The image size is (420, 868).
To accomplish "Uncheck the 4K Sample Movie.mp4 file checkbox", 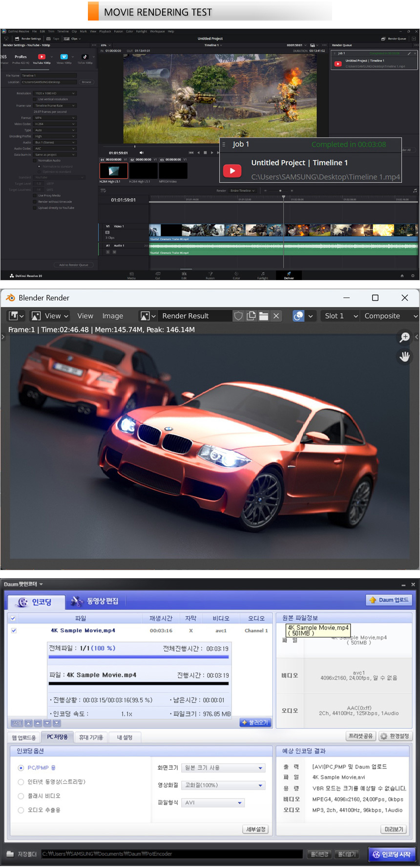I will (x=14, y=630).
